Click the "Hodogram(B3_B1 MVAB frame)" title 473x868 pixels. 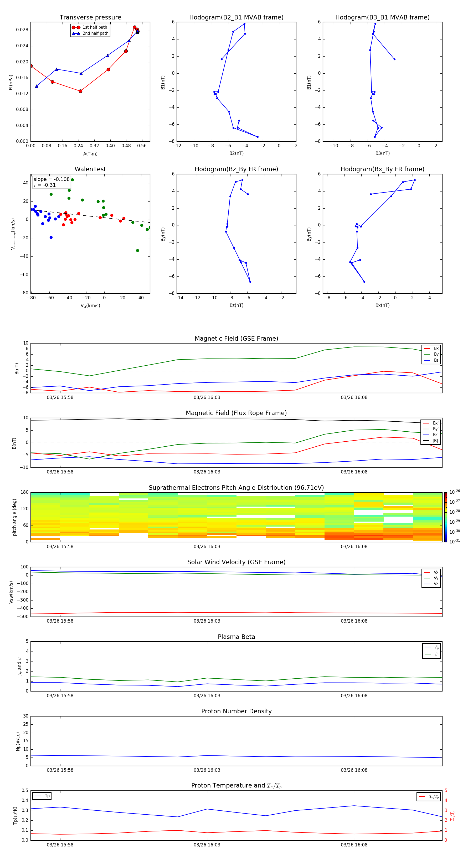coord(382,18)
